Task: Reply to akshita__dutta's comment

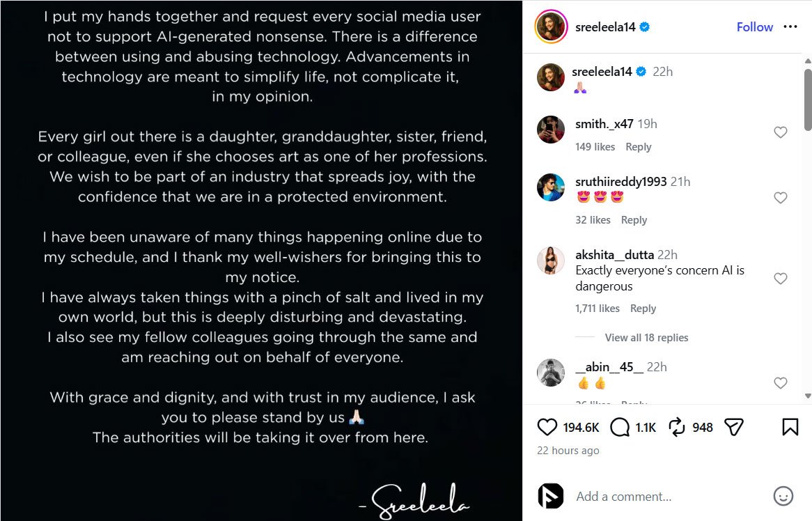Action: click(x=643, y=309)
